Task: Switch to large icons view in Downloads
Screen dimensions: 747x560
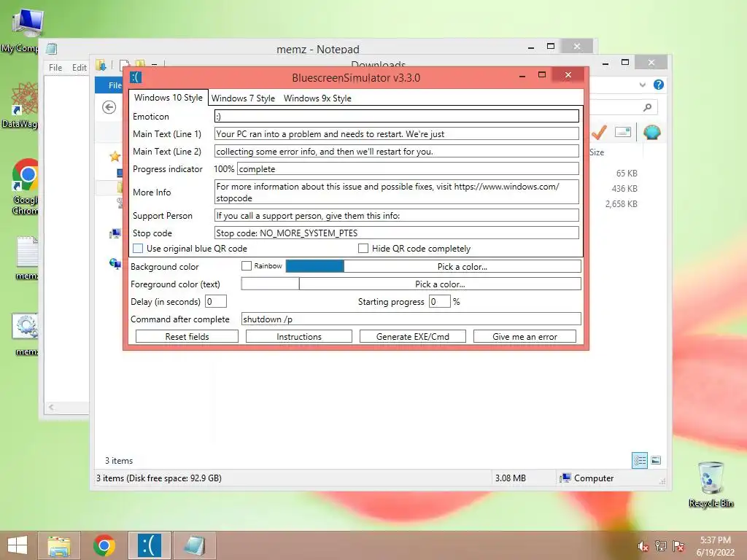Action: click(656, 460)
